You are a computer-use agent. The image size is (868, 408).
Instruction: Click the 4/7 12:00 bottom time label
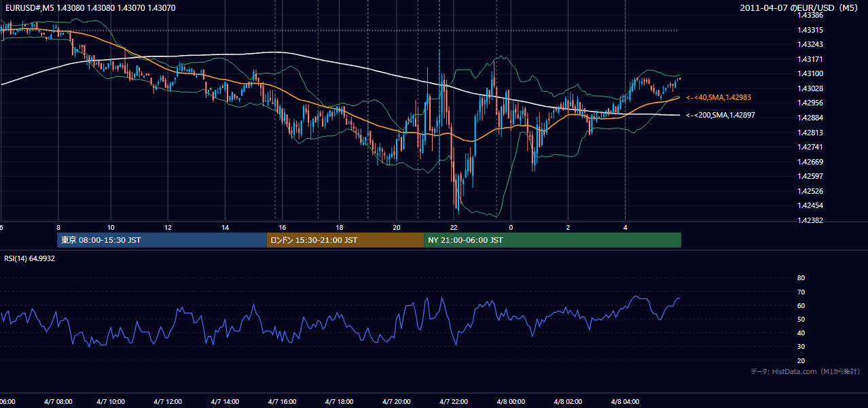(x=168, y=402)
